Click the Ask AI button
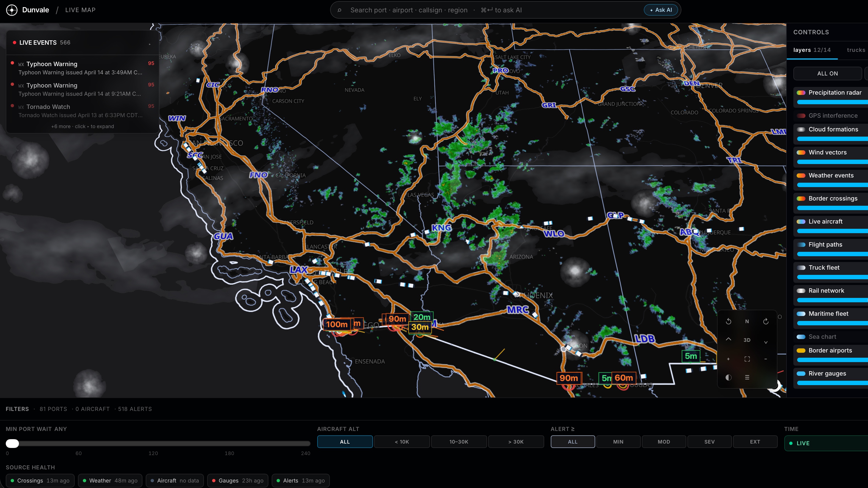This screenshot has width=868, height=488. pos(661,10)
